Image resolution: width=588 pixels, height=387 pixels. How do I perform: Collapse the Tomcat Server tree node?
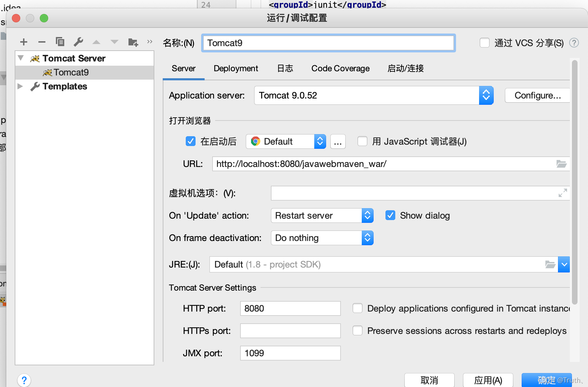point(21,58)
